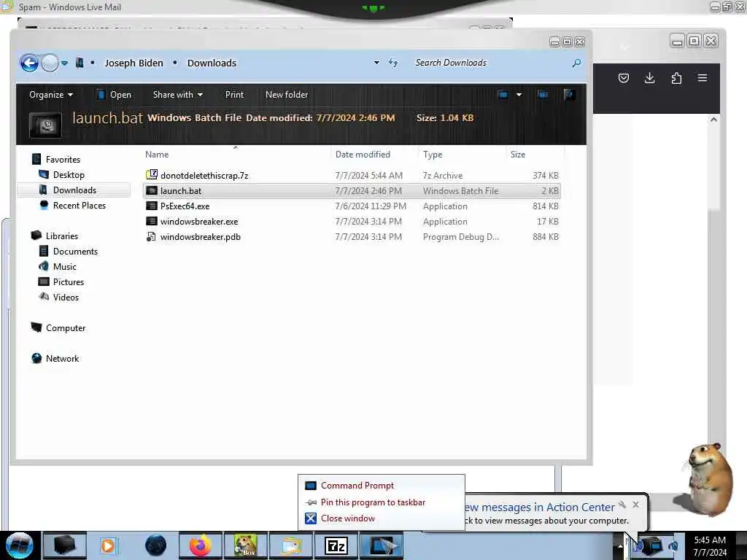Open Firefox from the taskbar

pos(201,545)
